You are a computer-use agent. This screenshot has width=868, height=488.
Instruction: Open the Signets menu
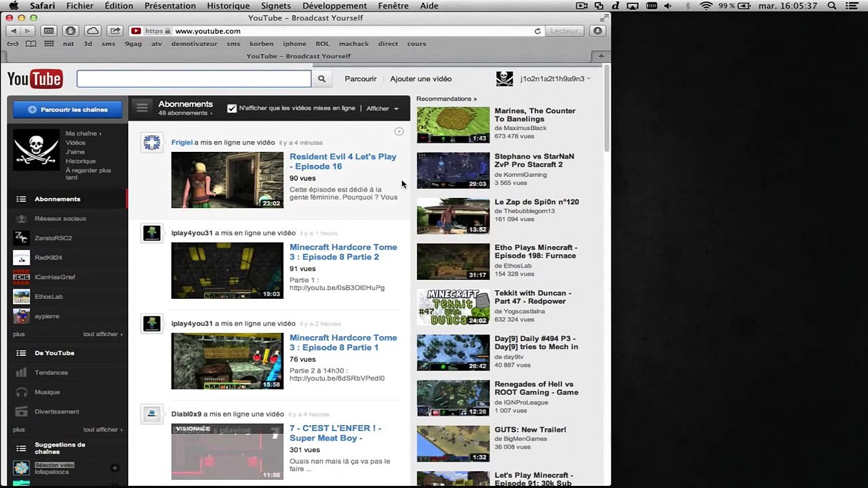pos(276,6)
